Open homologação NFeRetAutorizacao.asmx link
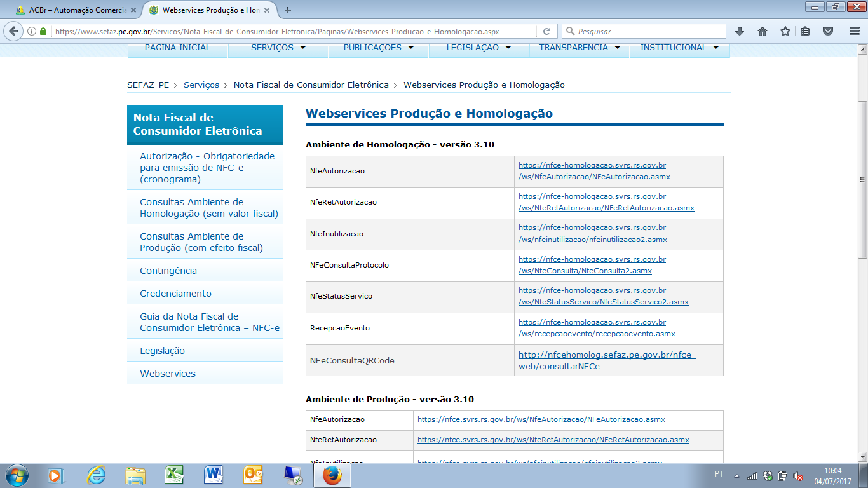 (606, 202)
